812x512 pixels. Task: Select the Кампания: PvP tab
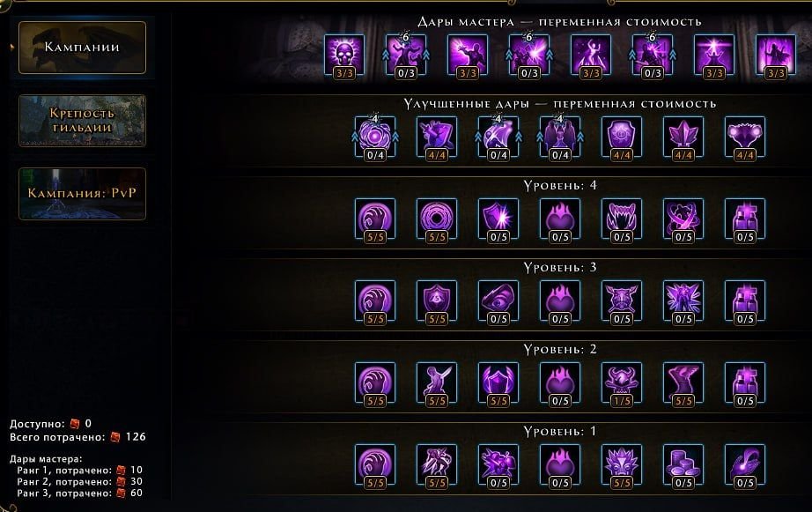[82, 194]
